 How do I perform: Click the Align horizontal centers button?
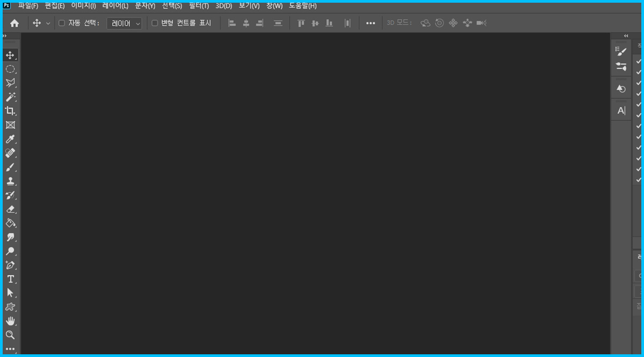[246, 23]
